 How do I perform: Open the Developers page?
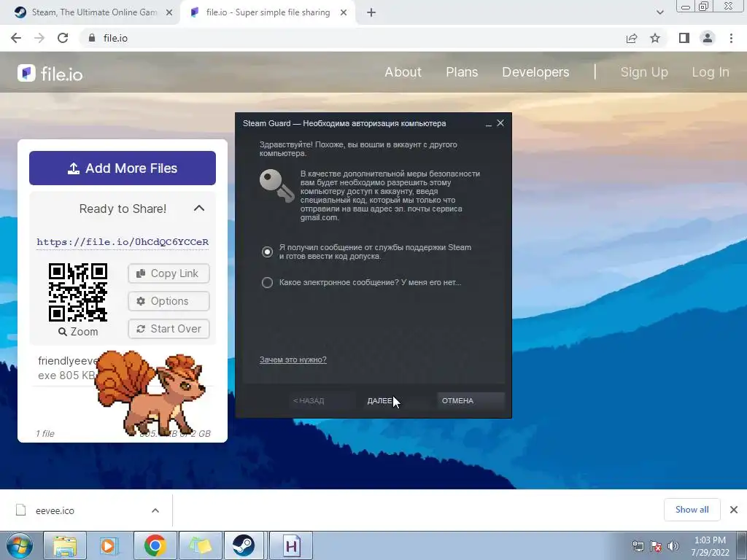535,72
